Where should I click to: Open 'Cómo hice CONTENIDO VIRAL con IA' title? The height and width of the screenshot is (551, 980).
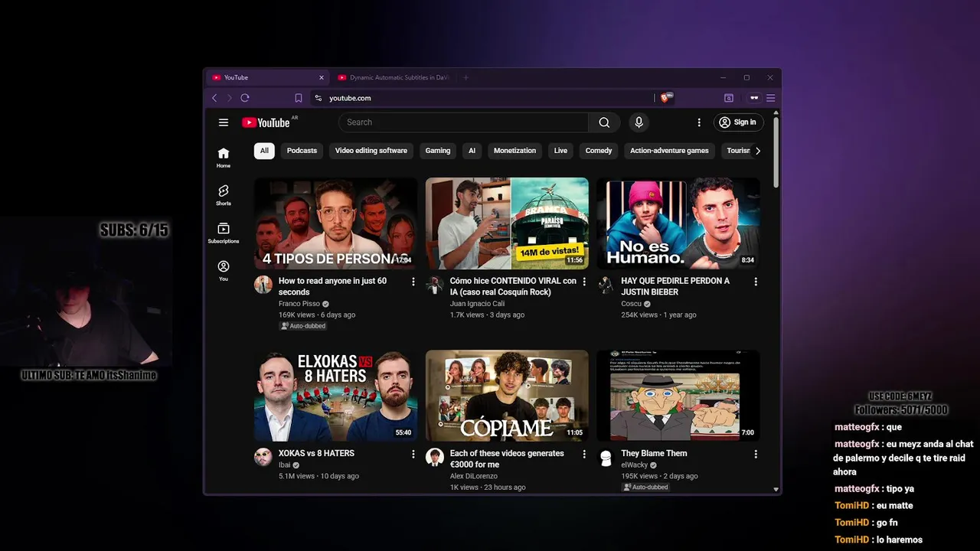pyautogui.click(x=513, y=286)
